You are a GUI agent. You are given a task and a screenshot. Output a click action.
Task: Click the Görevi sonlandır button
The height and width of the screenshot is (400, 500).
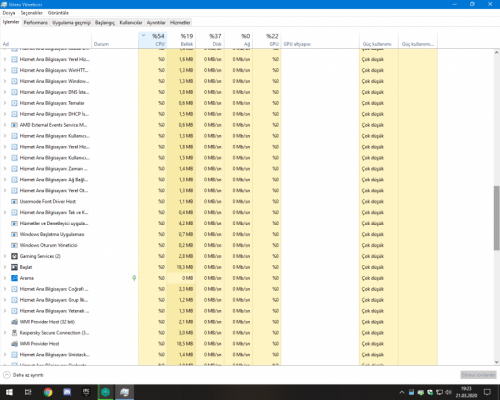[x=479, y=375]
